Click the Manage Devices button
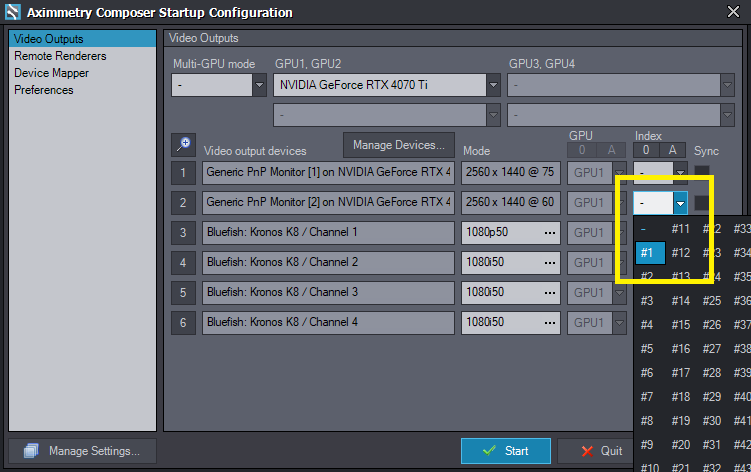 (x=399, y=145)
